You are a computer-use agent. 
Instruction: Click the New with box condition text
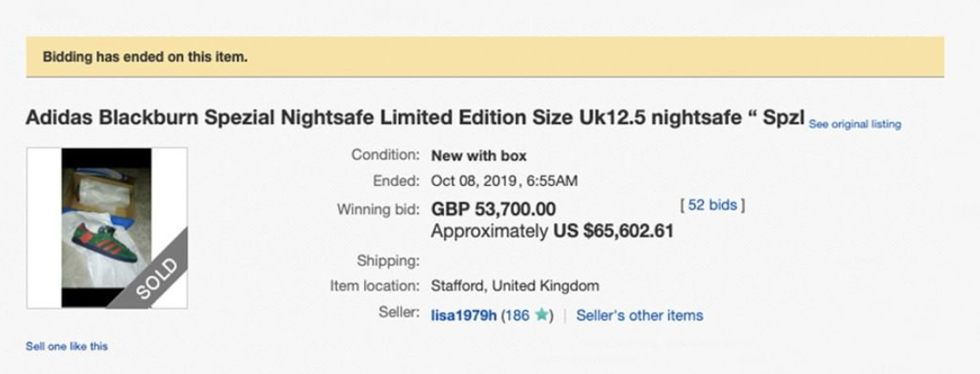click(x=479, y=156)
